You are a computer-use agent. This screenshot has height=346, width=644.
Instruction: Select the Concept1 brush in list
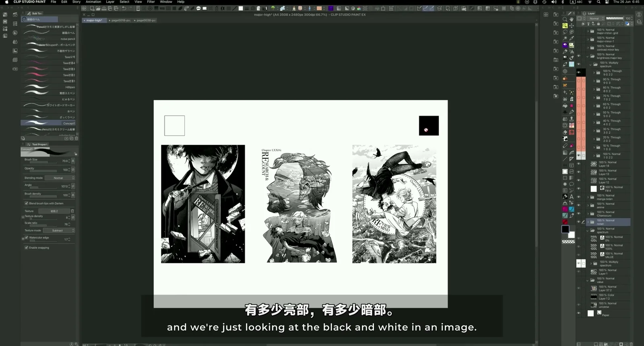coord(48,124)
